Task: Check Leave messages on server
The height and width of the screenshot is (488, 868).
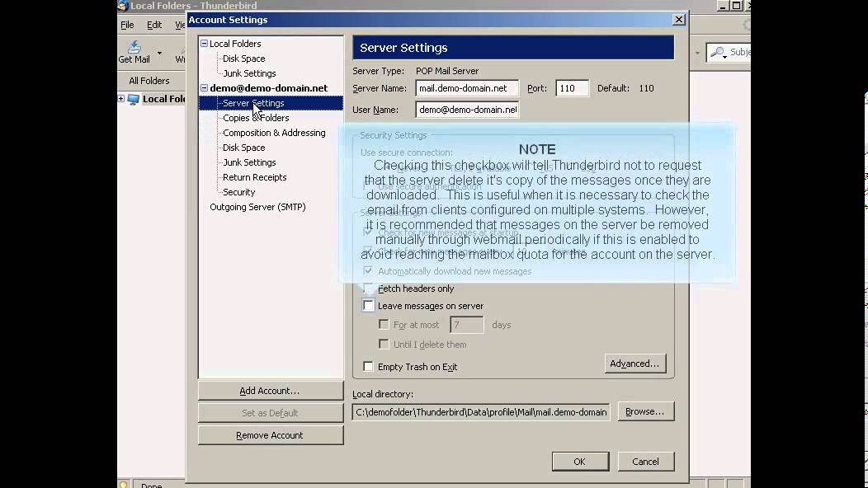Action: [x=368, y=306]
